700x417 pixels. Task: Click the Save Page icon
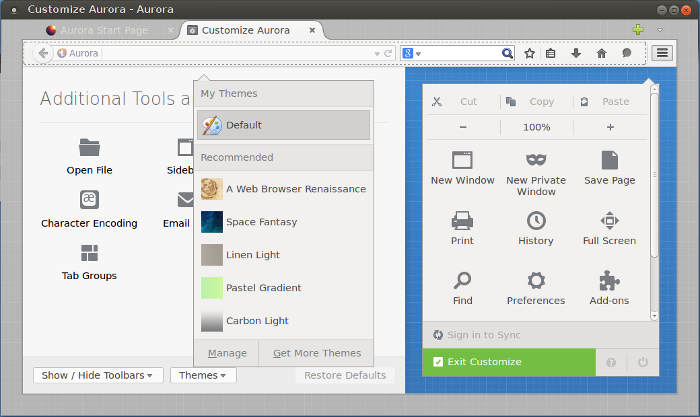click(x=609, y=160)
